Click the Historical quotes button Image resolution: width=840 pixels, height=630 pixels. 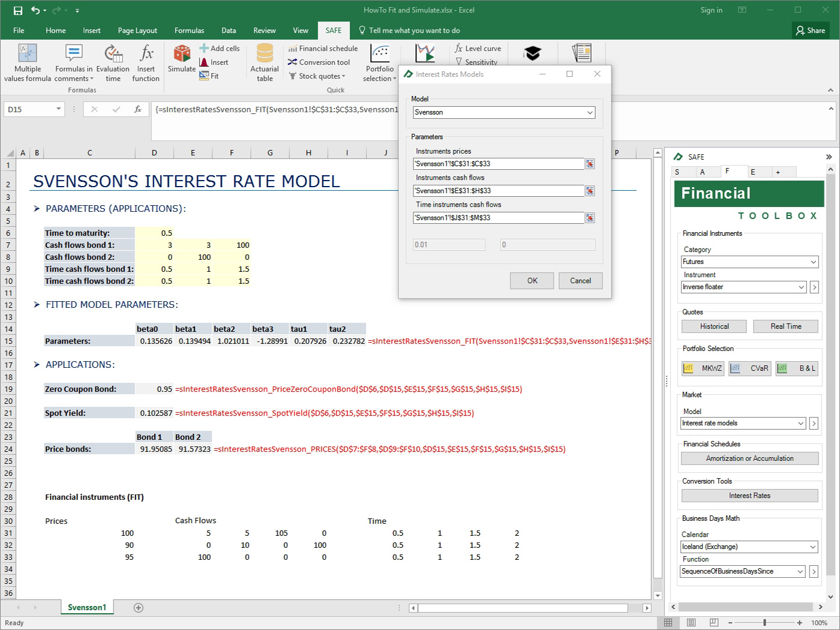714,326
